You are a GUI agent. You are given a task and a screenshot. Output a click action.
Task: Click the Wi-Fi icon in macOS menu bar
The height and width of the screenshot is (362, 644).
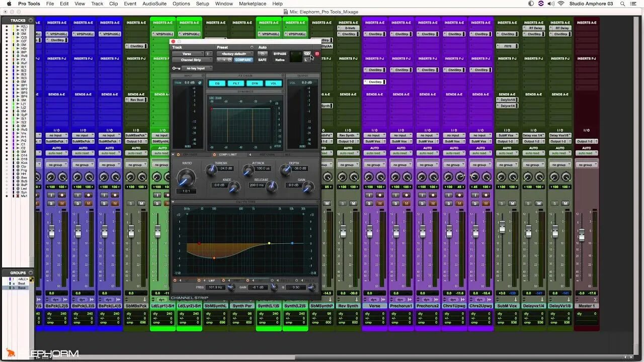(561, 4)
